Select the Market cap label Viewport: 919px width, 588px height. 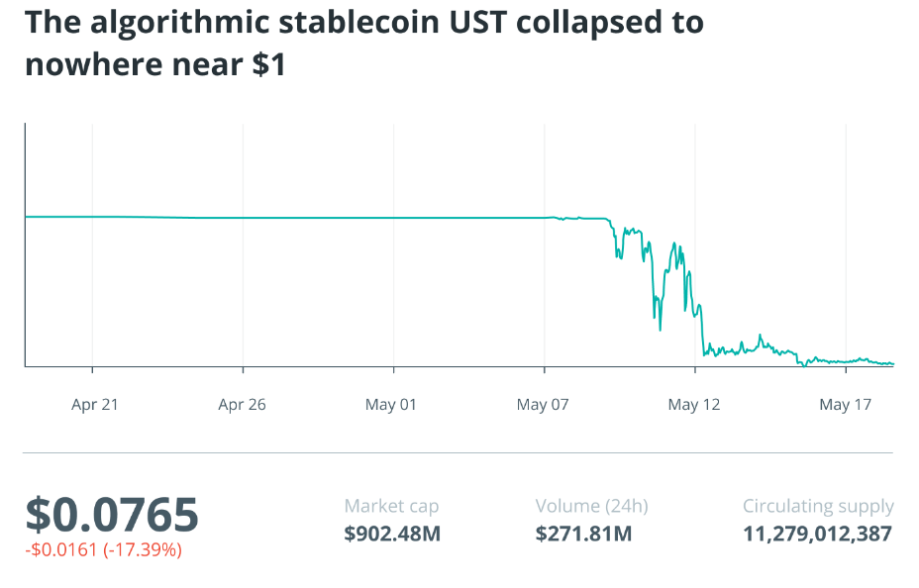tap(391, 506)
